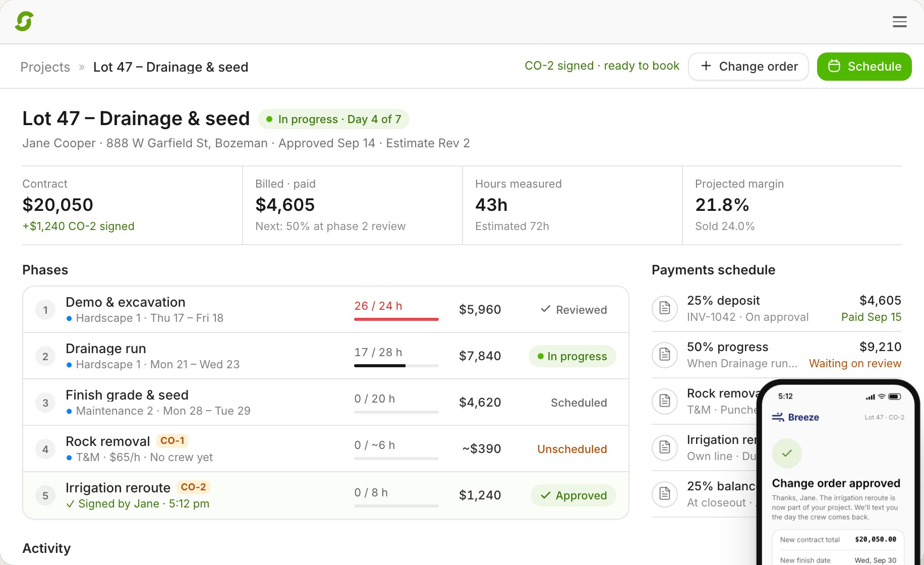Click phase number 4 badge
This screenshot has width=924, height=565.
tap(45, 449)
